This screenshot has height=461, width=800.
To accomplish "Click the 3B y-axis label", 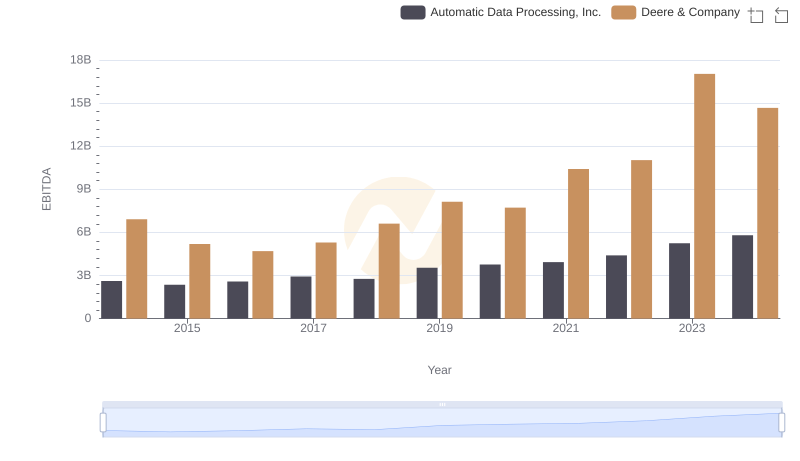I will pyautogui.click(x=84, y=275).
